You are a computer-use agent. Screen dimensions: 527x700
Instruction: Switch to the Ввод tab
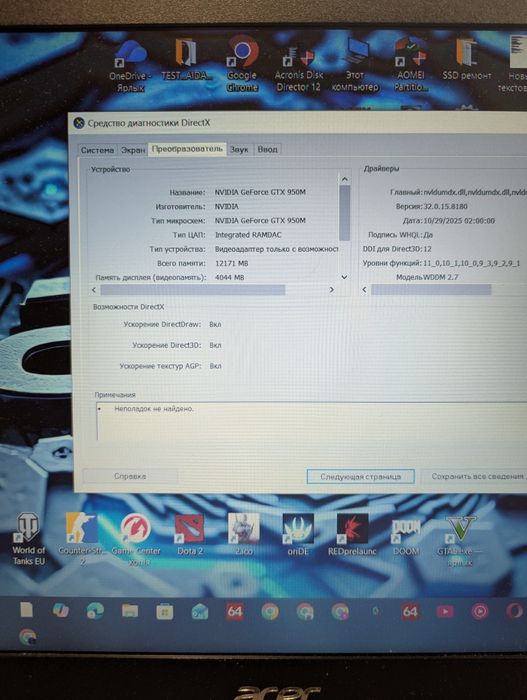click(x=268, y=149)
